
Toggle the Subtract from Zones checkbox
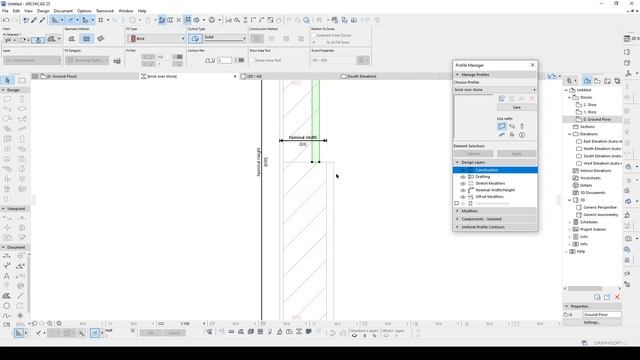click(314, 36)
